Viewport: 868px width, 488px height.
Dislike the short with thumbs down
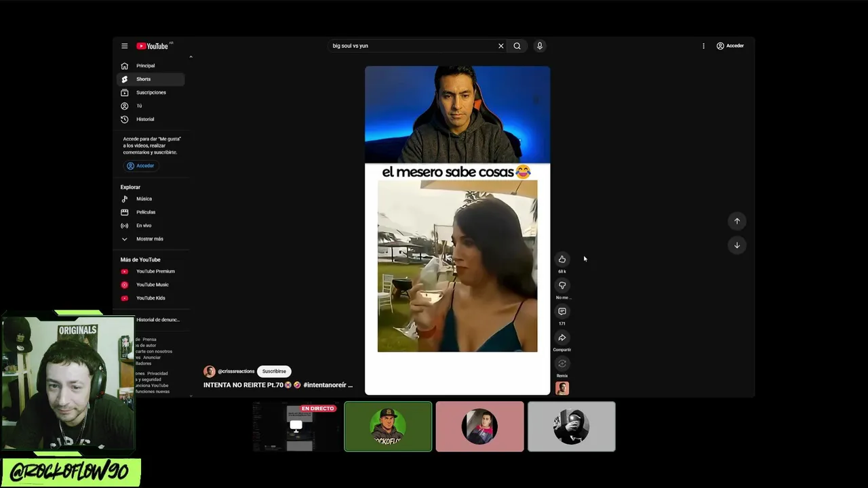point(562,285)
